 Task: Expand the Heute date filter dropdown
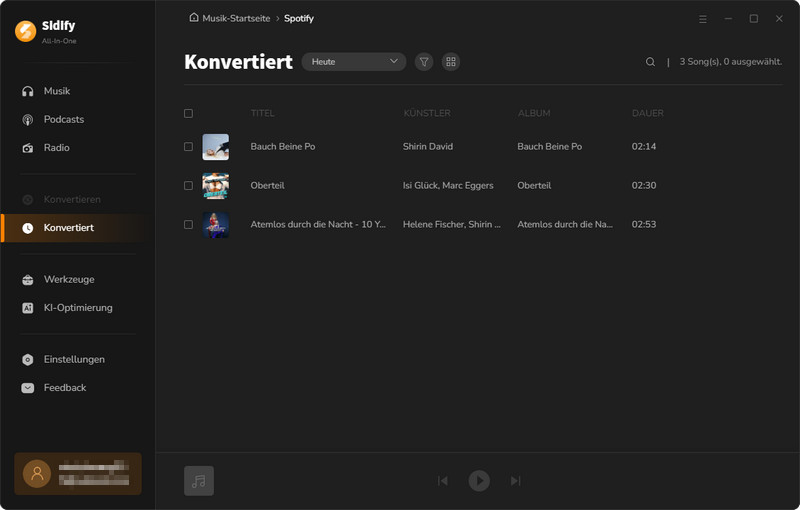point(354,62)
